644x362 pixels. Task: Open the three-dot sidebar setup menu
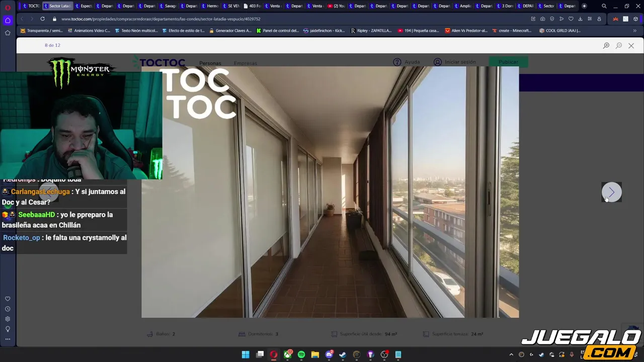point(8,339)
